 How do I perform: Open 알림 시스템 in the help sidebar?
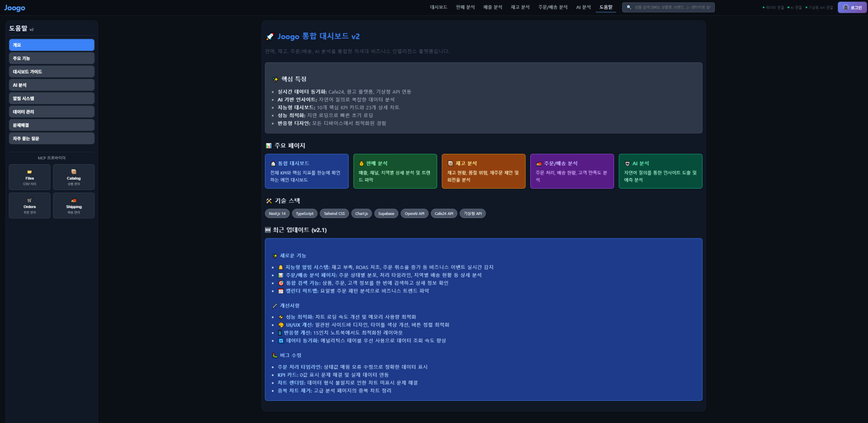pos(52,98)
